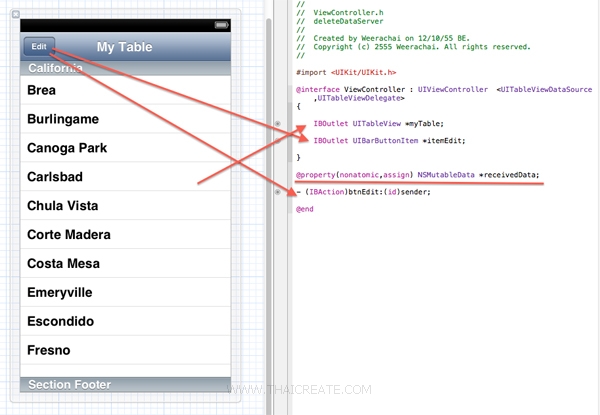
Task: Click the IBAction btnEdit method declaration
Action: (x=364, y=192)
